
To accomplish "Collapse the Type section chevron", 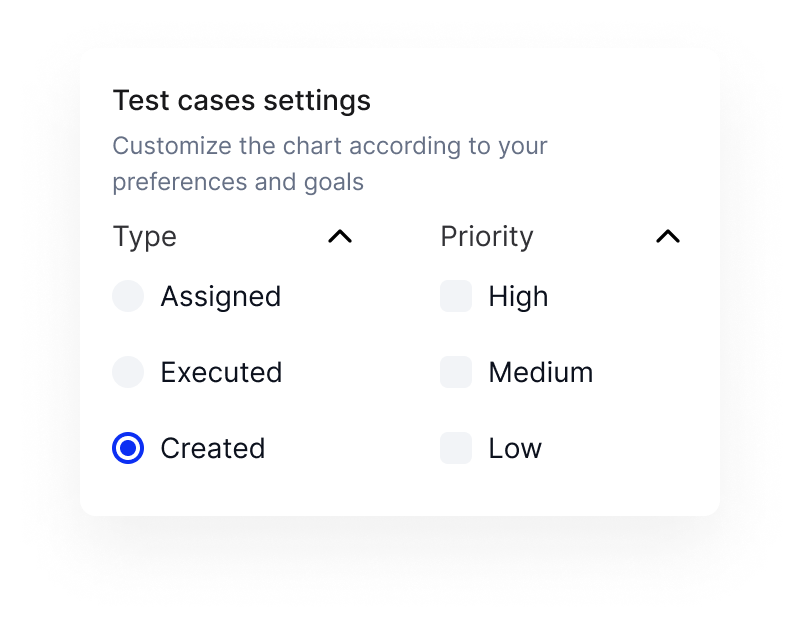I will point(340,237).
